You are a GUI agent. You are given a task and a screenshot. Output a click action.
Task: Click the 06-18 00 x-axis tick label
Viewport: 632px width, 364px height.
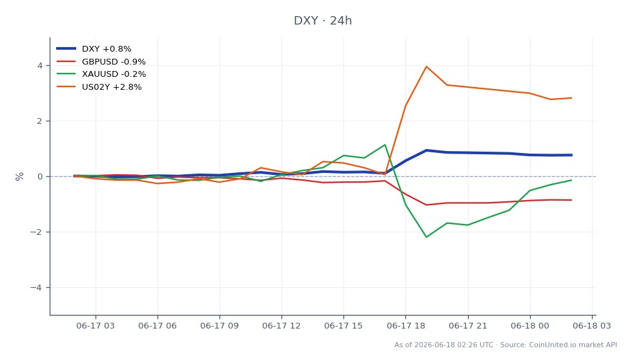[x=530, y=326]
